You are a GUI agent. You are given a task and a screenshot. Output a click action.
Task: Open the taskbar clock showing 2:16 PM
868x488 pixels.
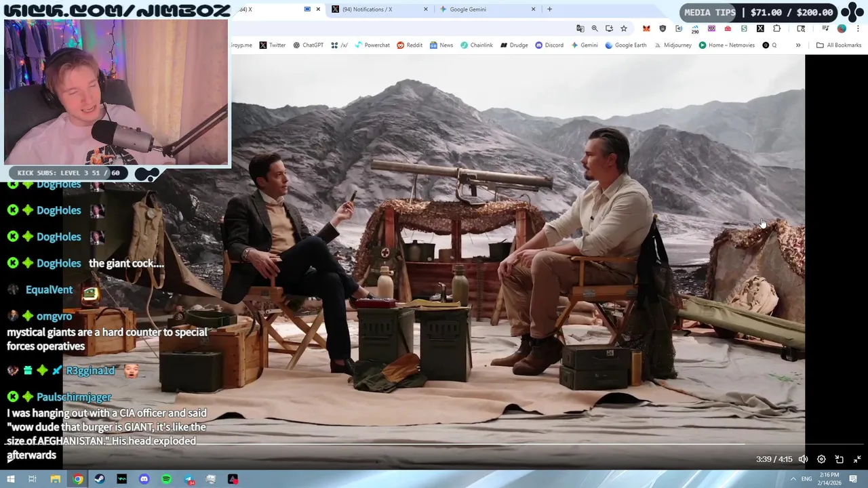coord(828,479)
